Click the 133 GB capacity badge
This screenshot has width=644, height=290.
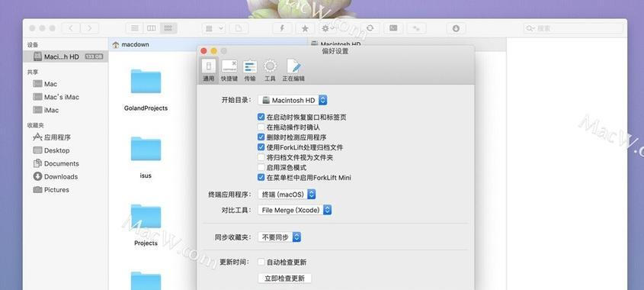94,56
